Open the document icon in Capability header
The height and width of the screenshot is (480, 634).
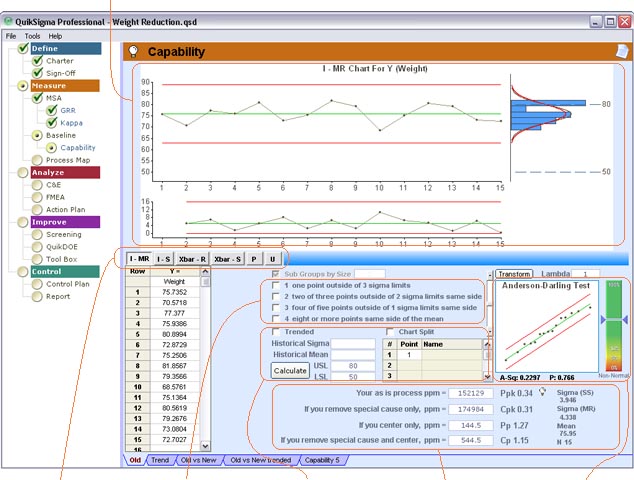click(x=622, y=51)
